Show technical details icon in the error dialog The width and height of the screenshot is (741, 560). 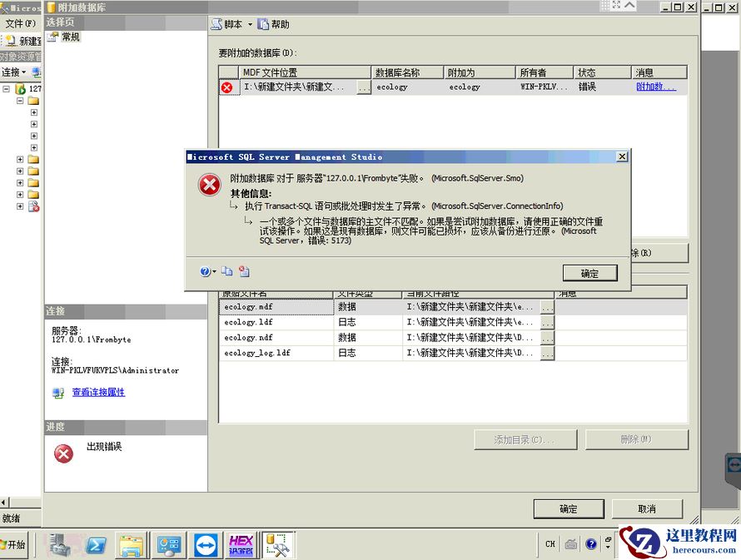(x=244, y=271)
